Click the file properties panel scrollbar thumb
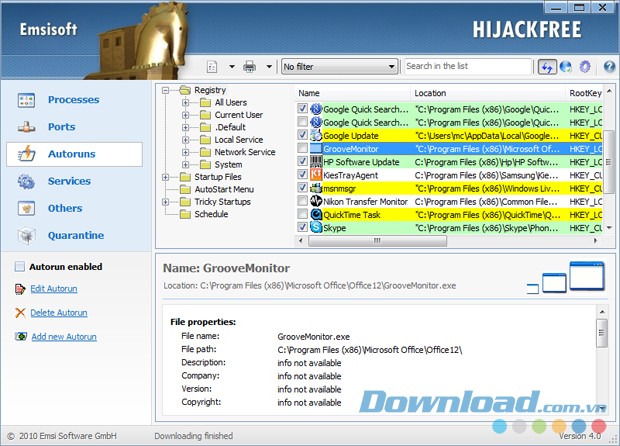Image resolution: width=620 pixels, height=446 pixels. pyautogui.click(x=602, y=333)
